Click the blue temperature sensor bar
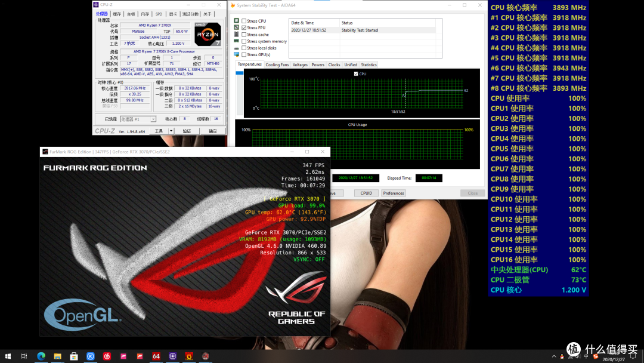 240,73
